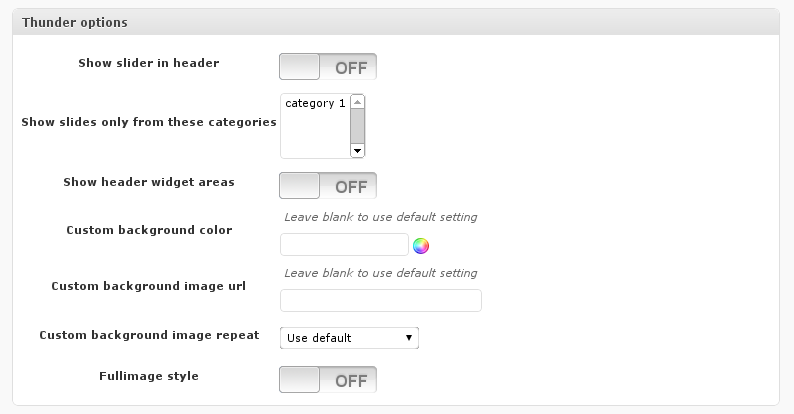Toggle the Show slider in header switch
This screenshot has height=414, width=794.
328,67
